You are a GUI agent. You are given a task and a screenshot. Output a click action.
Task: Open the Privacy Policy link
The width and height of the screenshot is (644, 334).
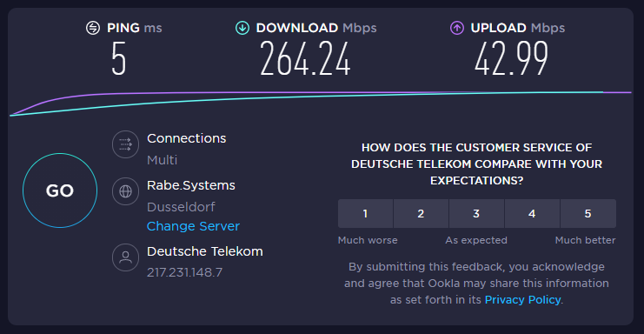coord(522,299)
